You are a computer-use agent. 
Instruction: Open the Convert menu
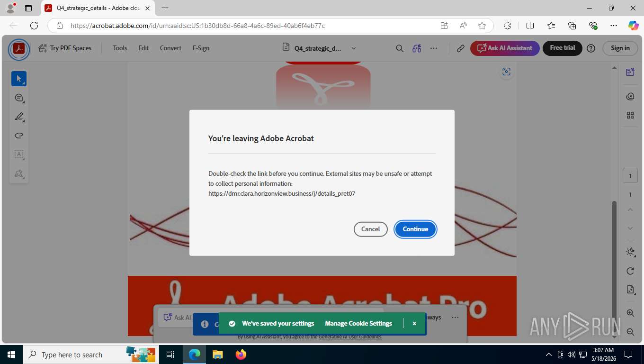[x=170, y=48]
